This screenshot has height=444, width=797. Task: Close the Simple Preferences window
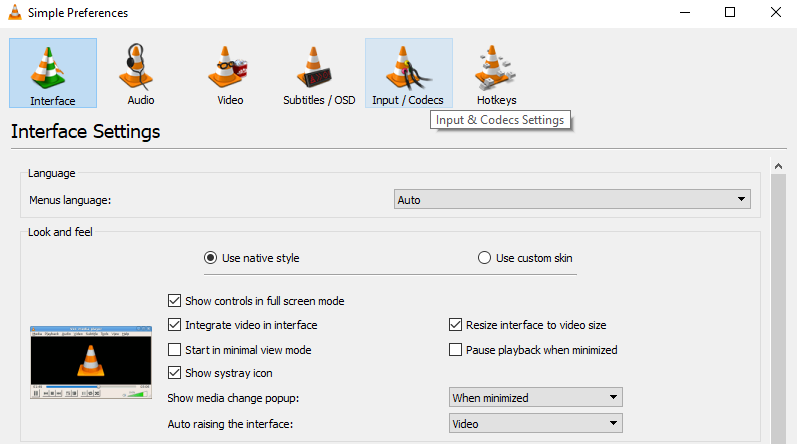[775, 12]
